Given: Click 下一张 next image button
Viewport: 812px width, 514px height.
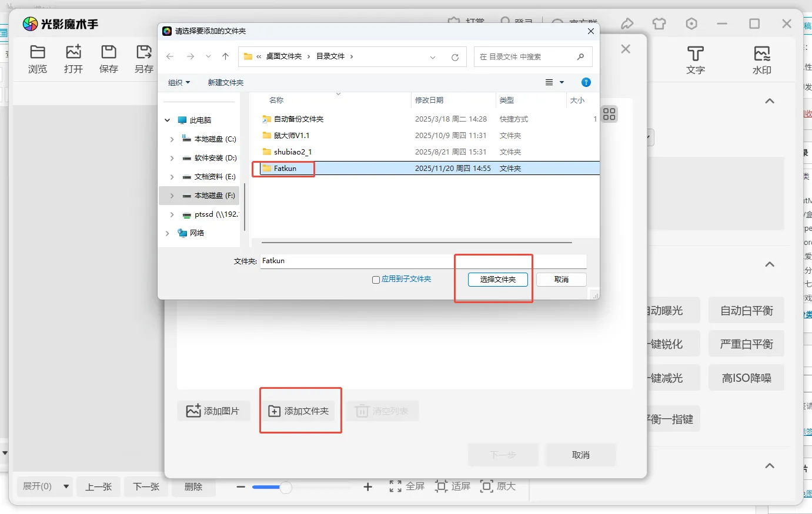Looking at the screenshot, I should [x=146, y=486].
